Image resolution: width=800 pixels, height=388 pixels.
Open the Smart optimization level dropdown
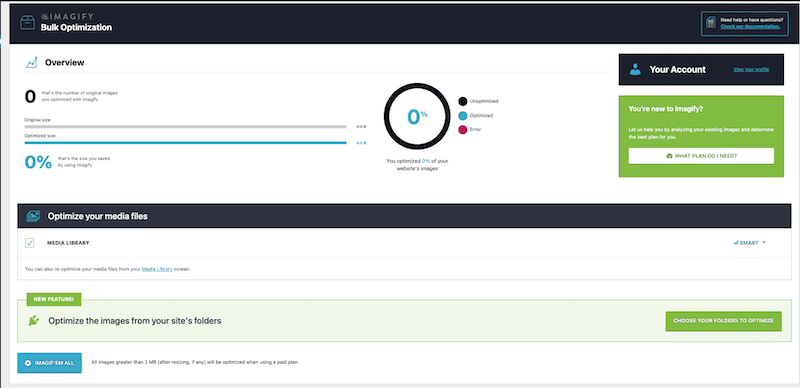coord(749,243)
